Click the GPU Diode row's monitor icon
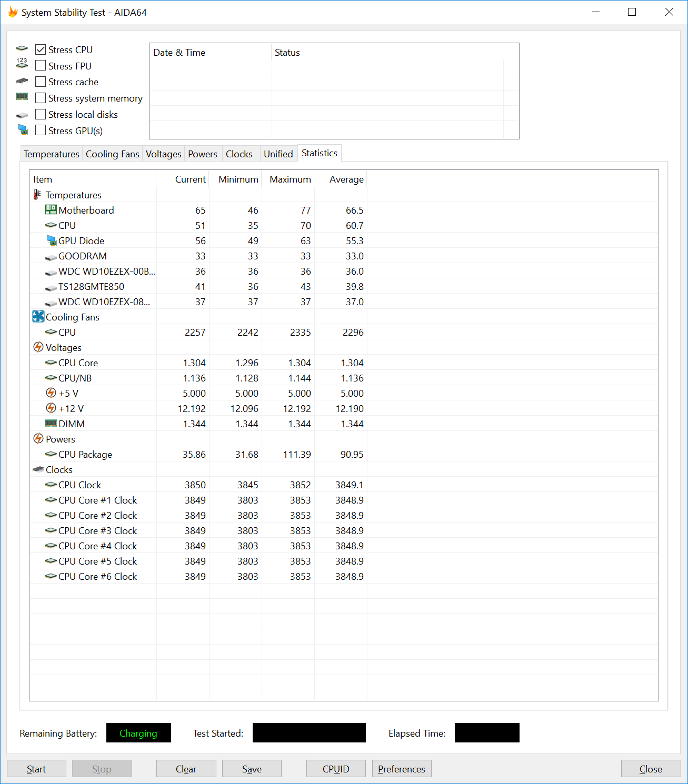The width and height of the screenshot is (688, 784). [51, 240]
